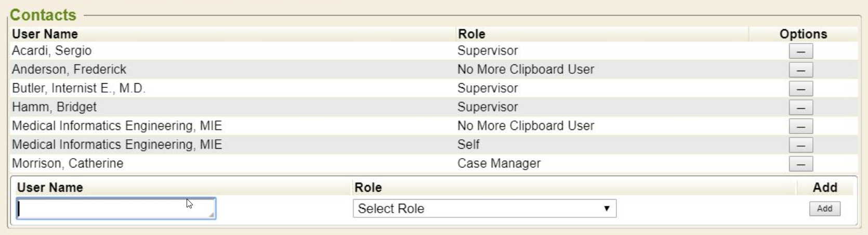Select the Acardi, Sergio name entry

pyautogui.click(x=51, y=50)
